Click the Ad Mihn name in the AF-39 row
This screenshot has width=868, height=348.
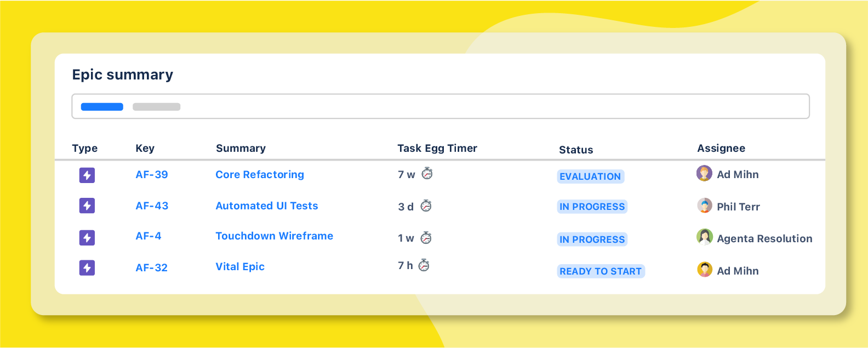point(738,175)
